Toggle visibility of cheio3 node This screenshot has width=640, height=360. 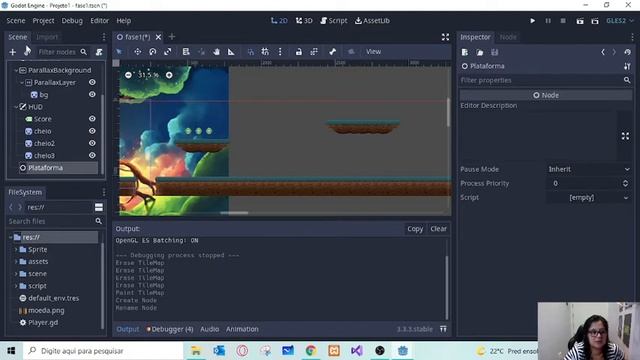[92, 156]
